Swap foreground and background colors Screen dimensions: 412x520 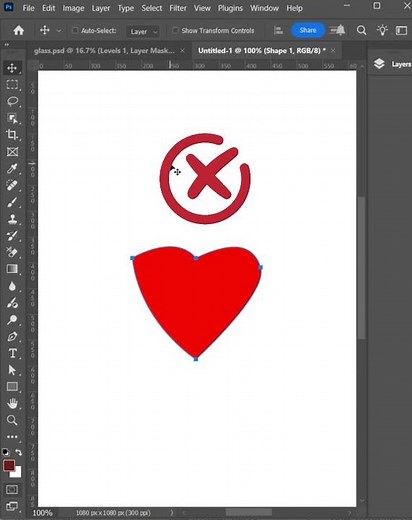19,452
